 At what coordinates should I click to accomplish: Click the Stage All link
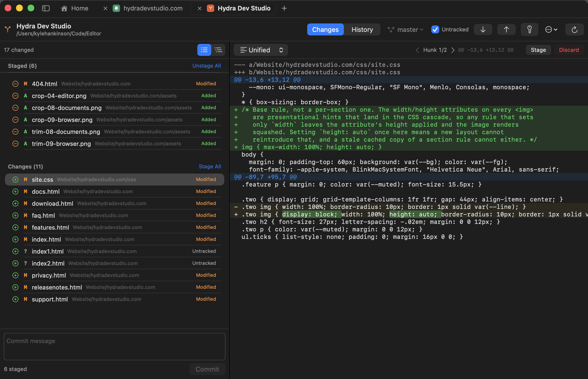click(210, 167)
